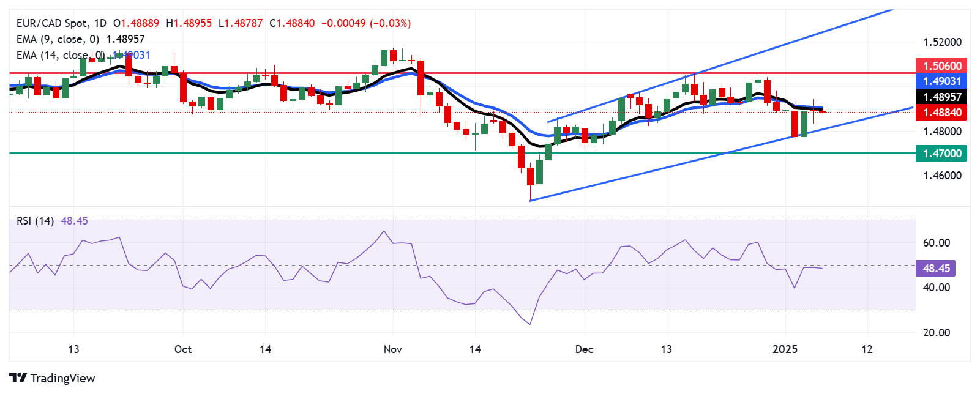Click the 1.52000 price axis tick
This screenshot has height=394, width=980.
pyautogui.click(x=942, y=42)
